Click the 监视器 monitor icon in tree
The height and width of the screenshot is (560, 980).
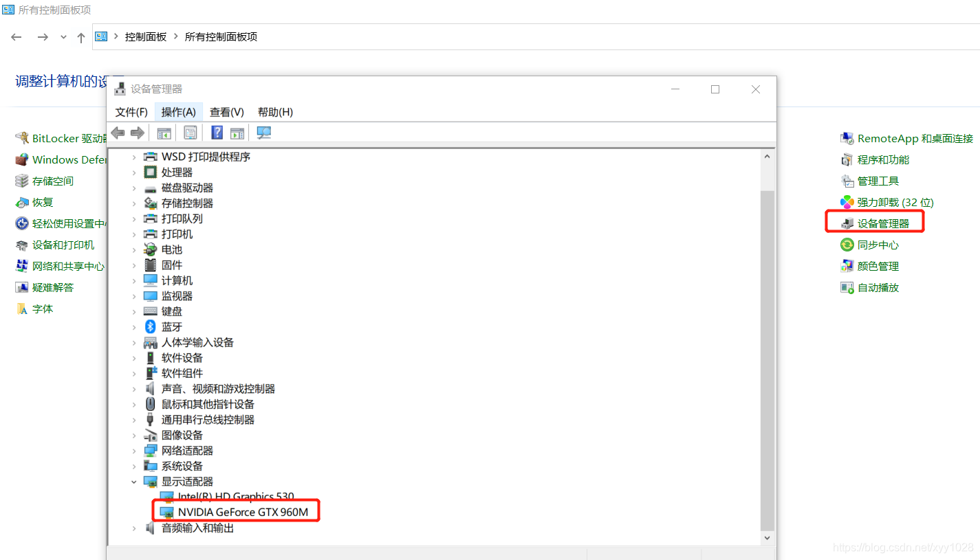(x=150, y=296)
